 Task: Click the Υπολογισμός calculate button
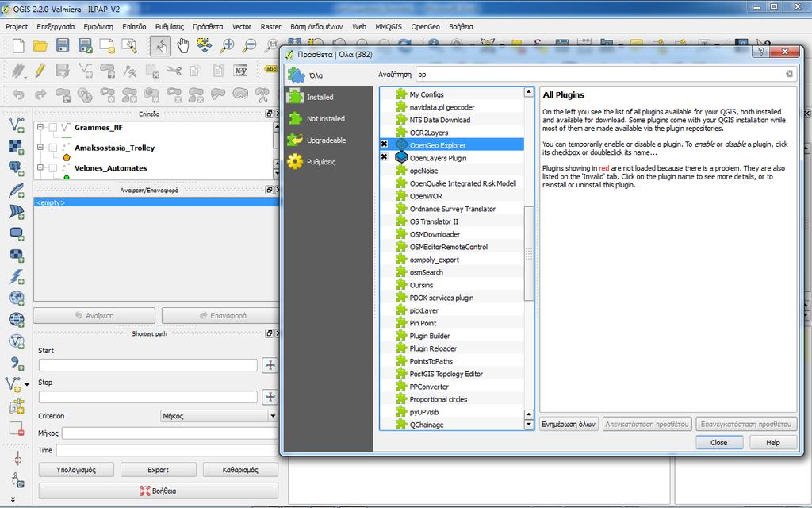[76, 470]
